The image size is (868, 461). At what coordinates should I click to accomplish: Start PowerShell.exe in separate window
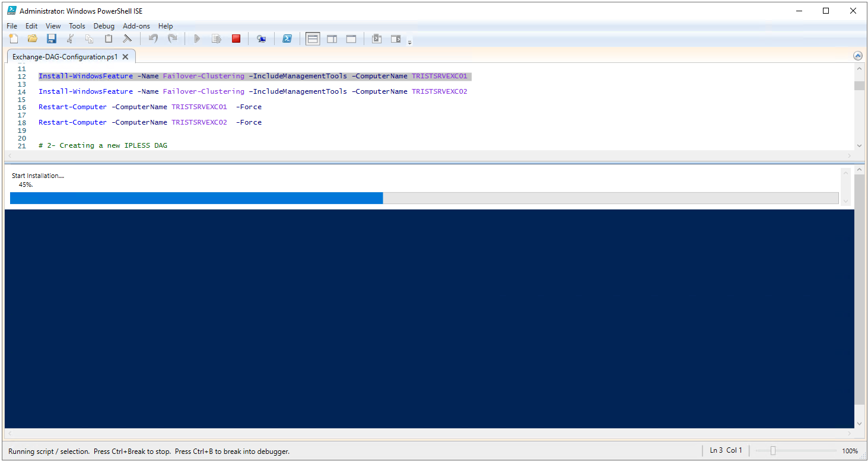[287, 39]
